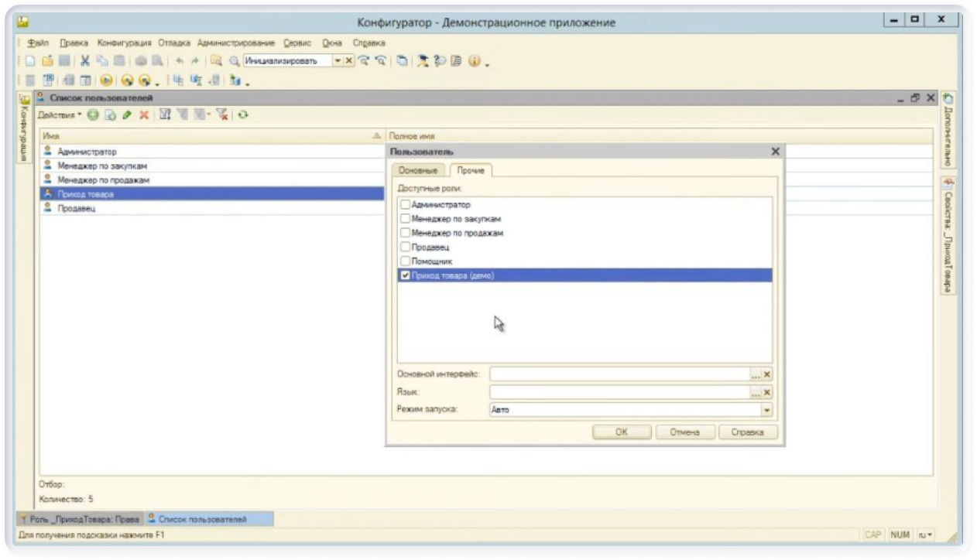This screenshot has height=560, width=977.
Task: Click the red delete user icon
Action: pos(143,114)
